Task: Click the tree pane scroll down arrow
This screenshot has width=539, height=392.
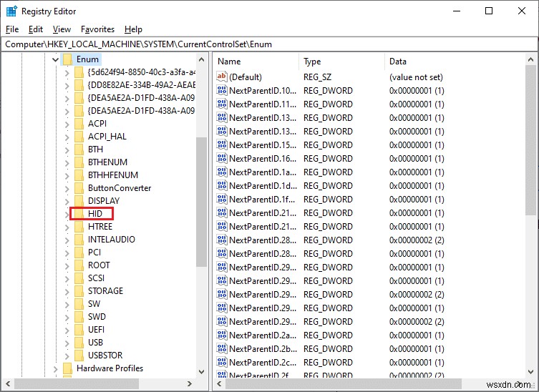Action: tap(201, 372)
